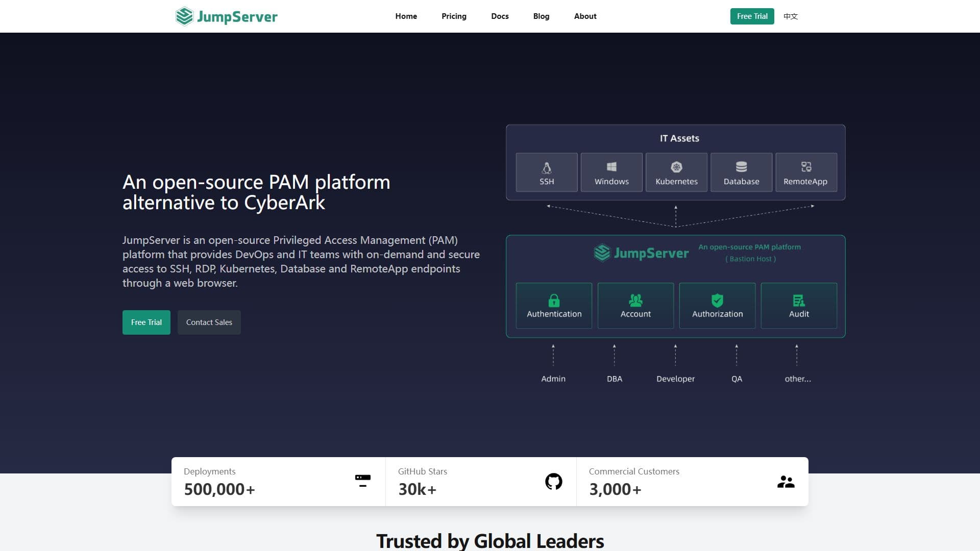Image resolution: width=980 pixels, height=551 pixels.
Task: Click the Authorization shield icon
Action: [717, 300]
